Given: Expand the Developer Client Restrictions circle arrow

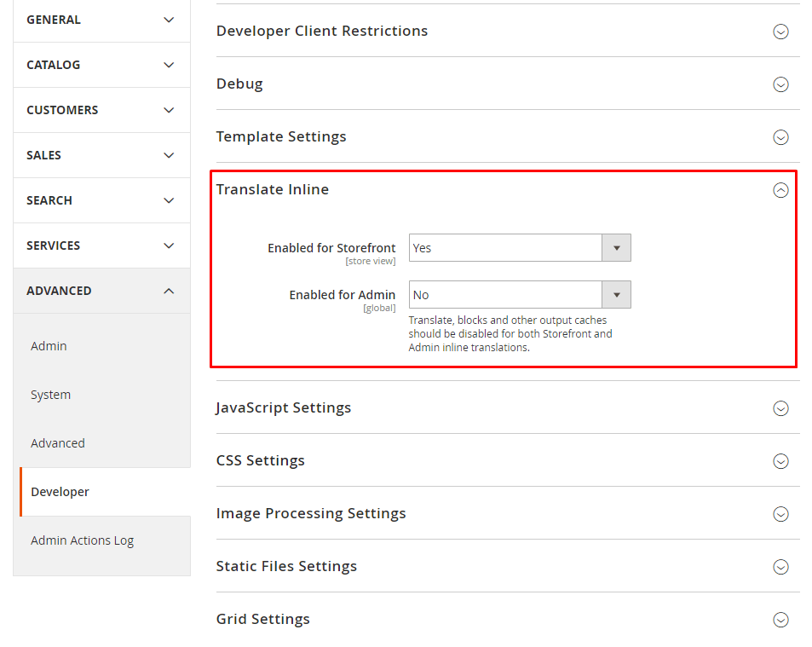Looking at the screenshot, I should [x=780, y=32].
